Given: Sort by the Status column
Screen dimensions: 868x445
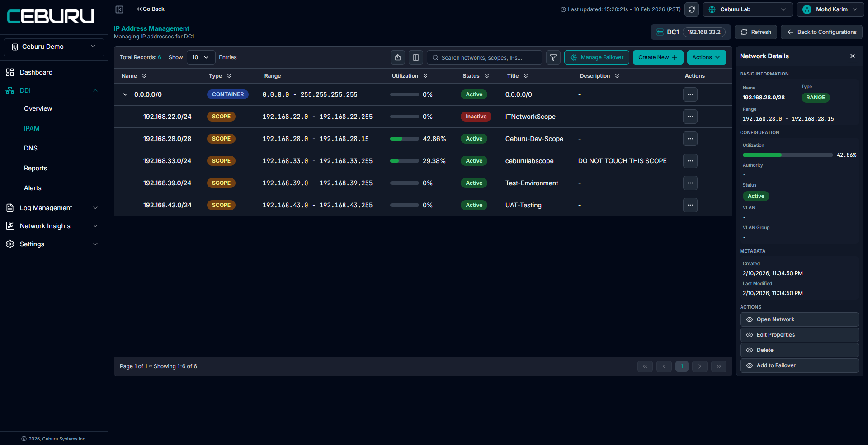Looking at the screenshot, I should coord(487,76).
